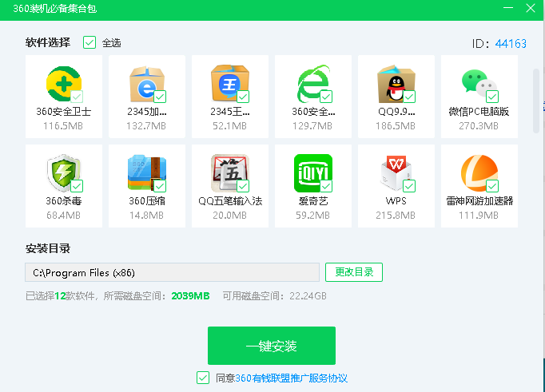The image size is (545, 392).
Task: Click the install path field C:\Program Files (x86)
Action: [x=172, y=272]
